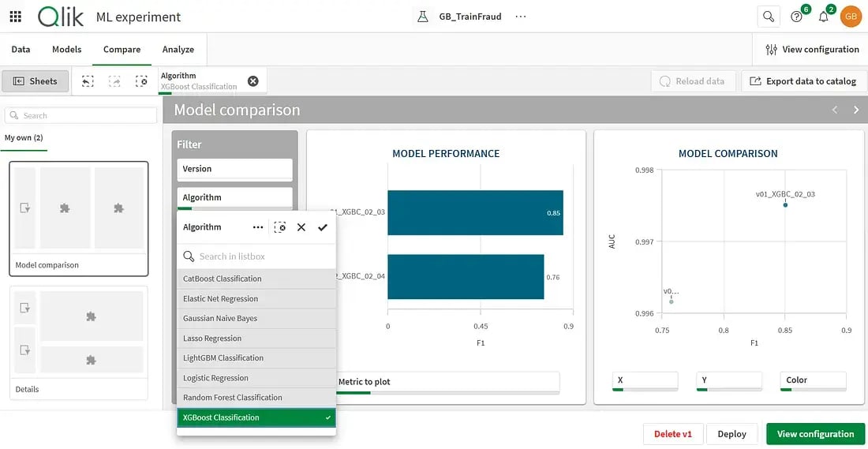
Task: Switch to the Models tab
Action: coord(67,49)
